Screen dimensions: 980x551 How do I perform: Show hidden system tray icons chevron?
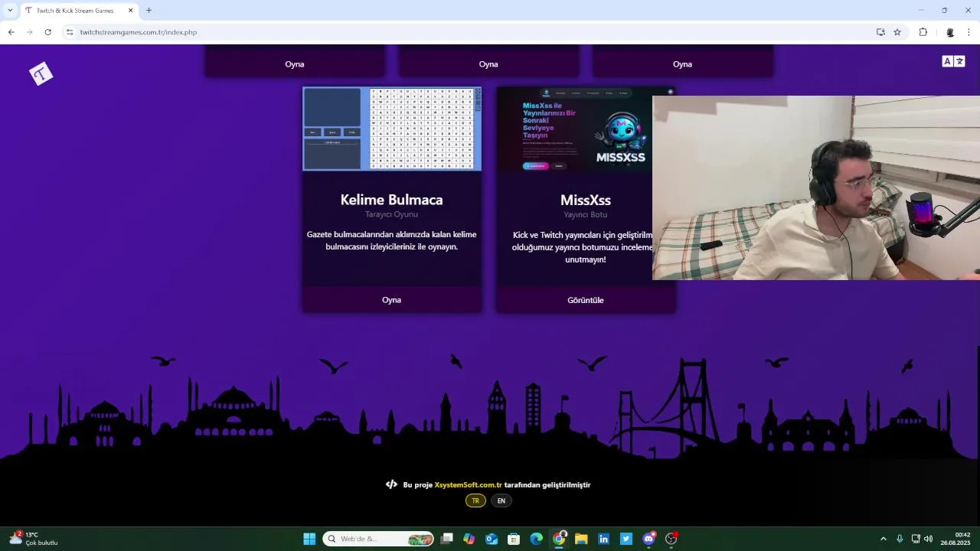tap(883, 539)
